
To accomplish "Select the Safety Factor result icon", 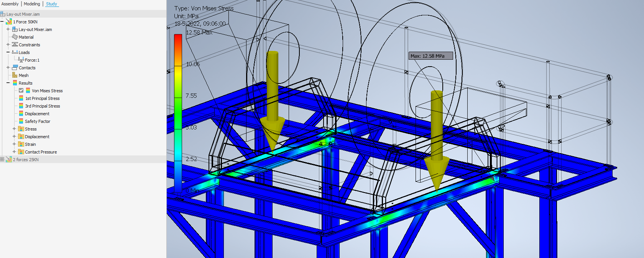I will 21,121.
